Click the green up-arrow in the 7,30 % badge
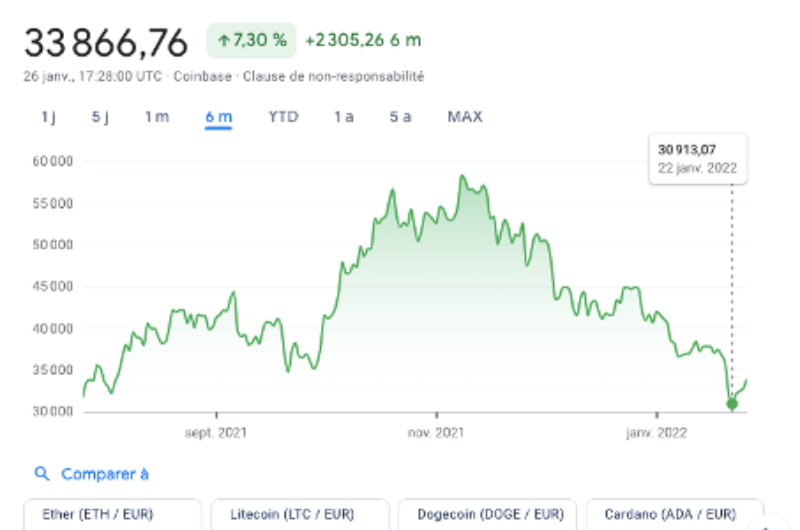800x530 pixels. click(224, 41)
